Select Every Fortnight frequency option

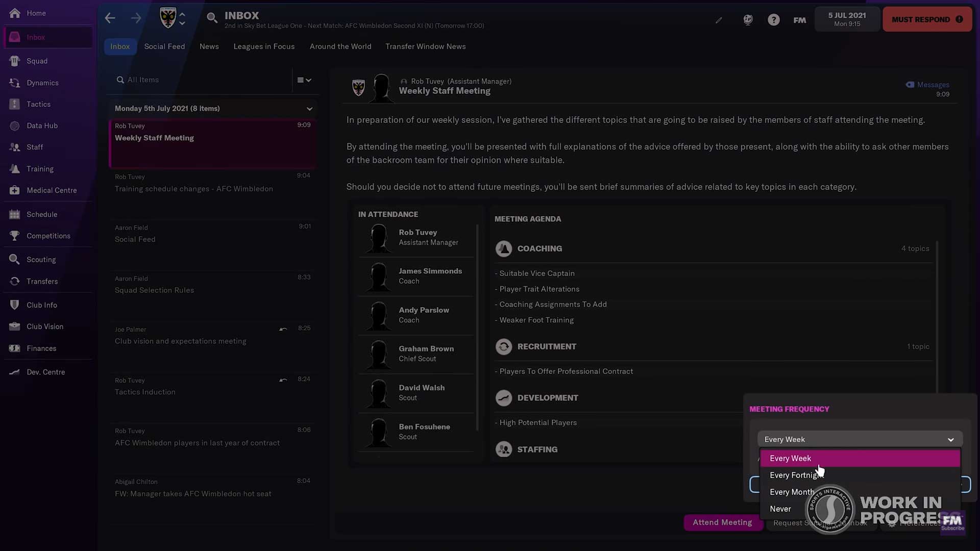coord(794,475)
